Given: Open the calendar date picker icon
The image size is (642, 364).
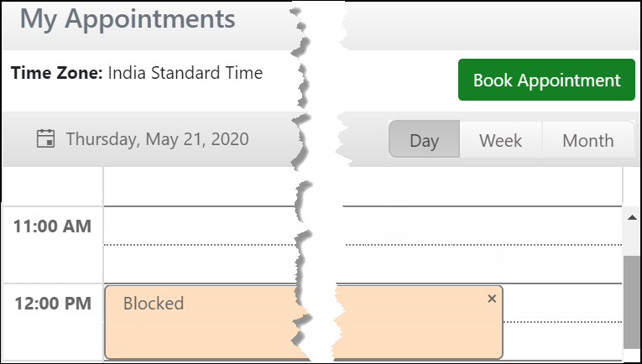Looking at the screenshot, I should tap(46, 138).
